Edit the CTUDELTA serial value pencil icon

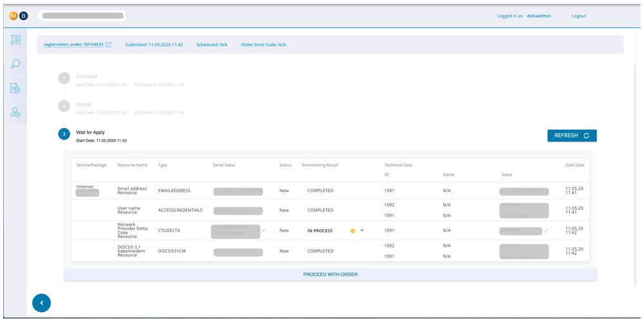(263, 230)
